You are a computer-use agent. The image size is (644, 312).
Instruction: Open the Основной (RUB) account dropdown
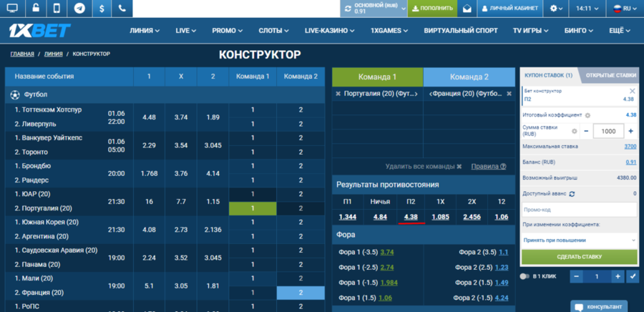pos(374,8)
